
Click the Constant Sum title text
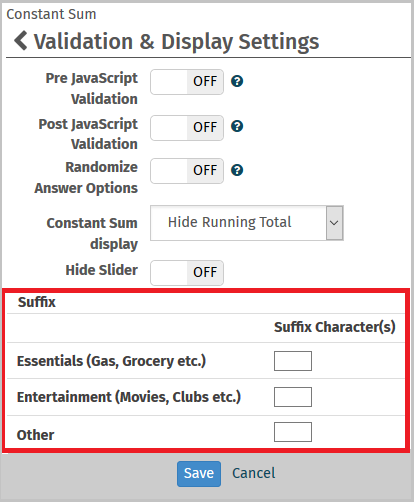pyautogui.click(x=51, y=14)
